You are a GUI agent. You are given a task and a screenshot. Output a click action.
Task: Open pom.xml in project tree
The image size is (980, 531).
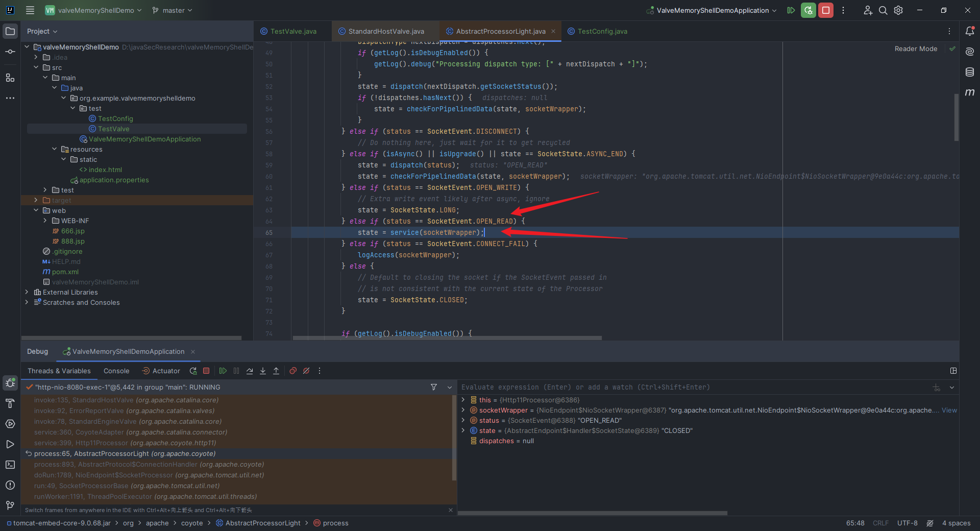(x=65, y=272)
